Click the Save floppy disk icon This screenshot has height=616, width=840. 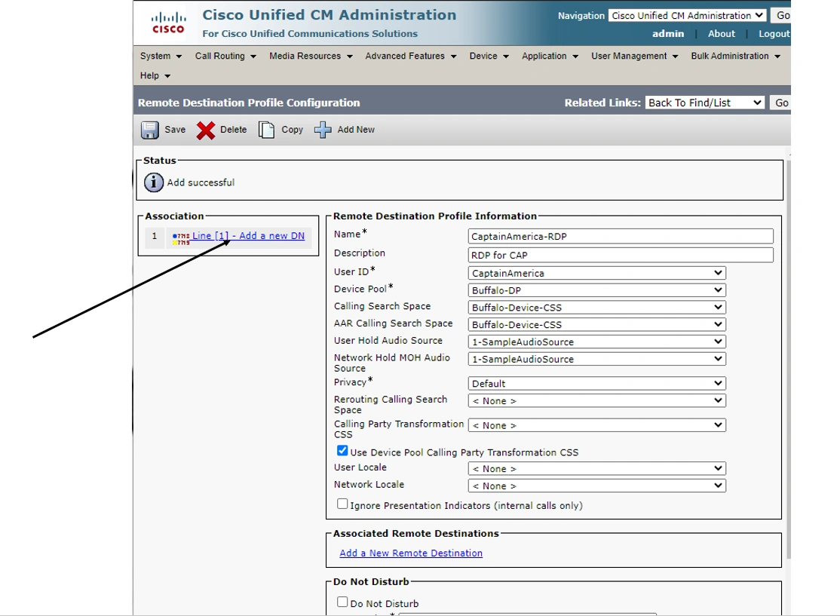point(150,130)
